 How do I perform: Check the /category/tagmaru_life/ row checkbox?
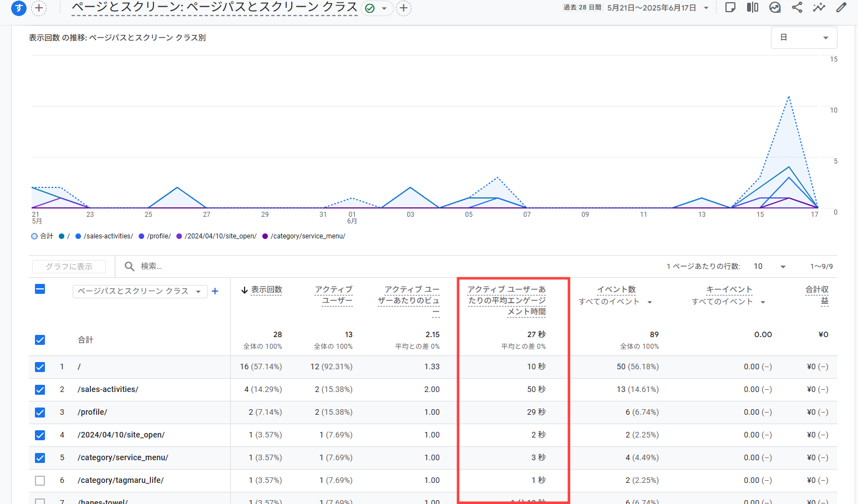point(40,481)
